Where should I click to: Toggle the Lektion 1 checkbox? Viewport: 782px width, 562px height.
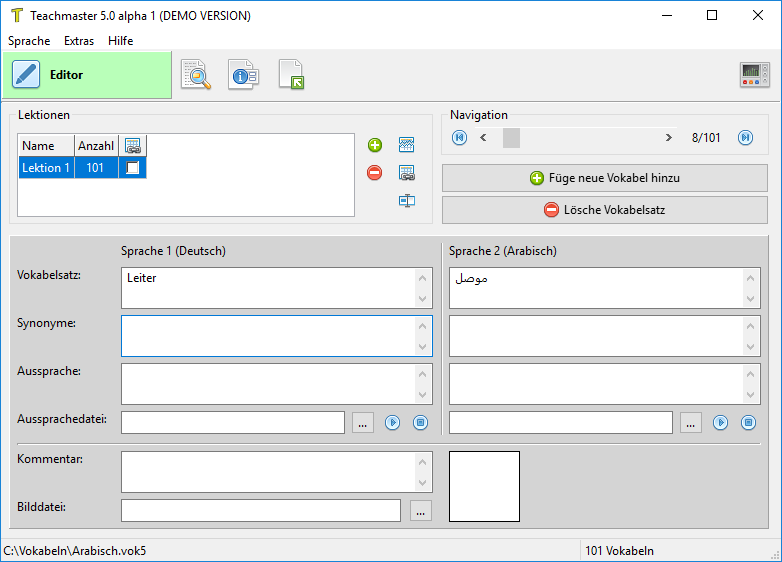coord(133,168)
